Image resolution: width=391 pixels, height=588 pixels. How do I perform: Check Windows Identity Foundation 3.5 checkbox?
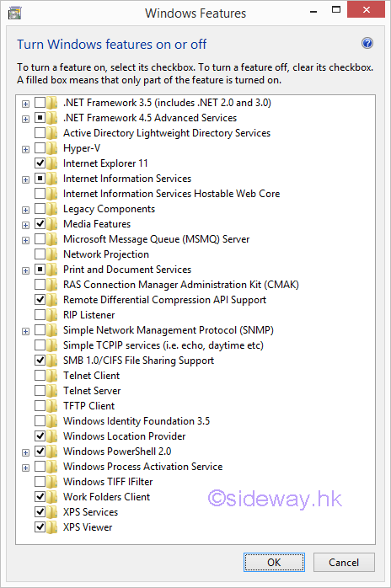40,420
